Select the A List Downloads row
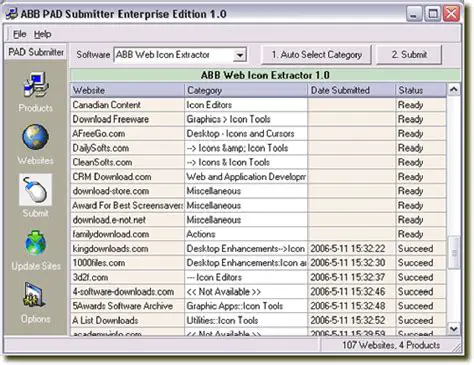474x365 pixels. coord(258,320)
